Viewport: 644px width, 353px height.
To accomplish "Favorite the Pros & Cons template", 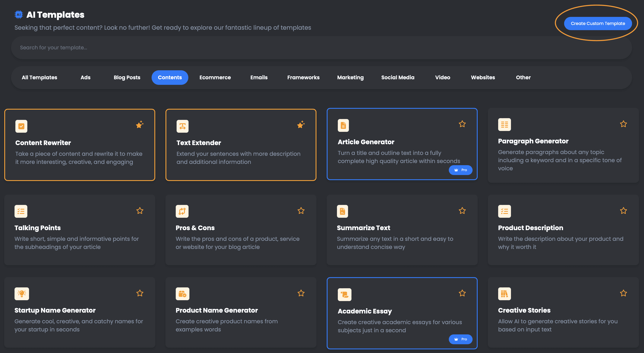I will coord(301,211).
